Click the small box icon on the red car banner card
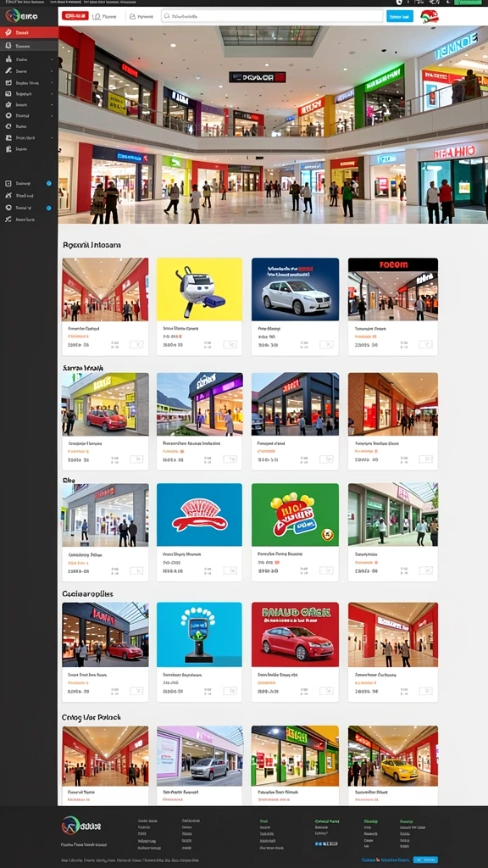 (326, 691)
